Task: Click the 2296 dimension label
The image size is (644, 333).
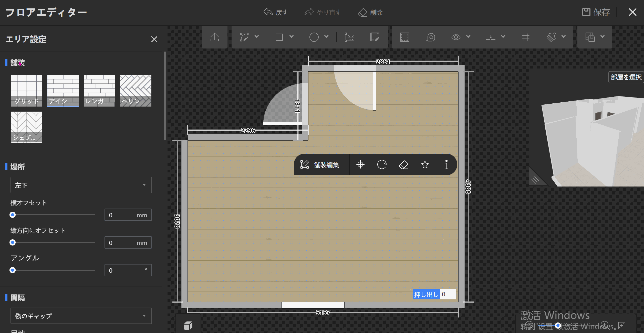Action: tap(248, 131)
